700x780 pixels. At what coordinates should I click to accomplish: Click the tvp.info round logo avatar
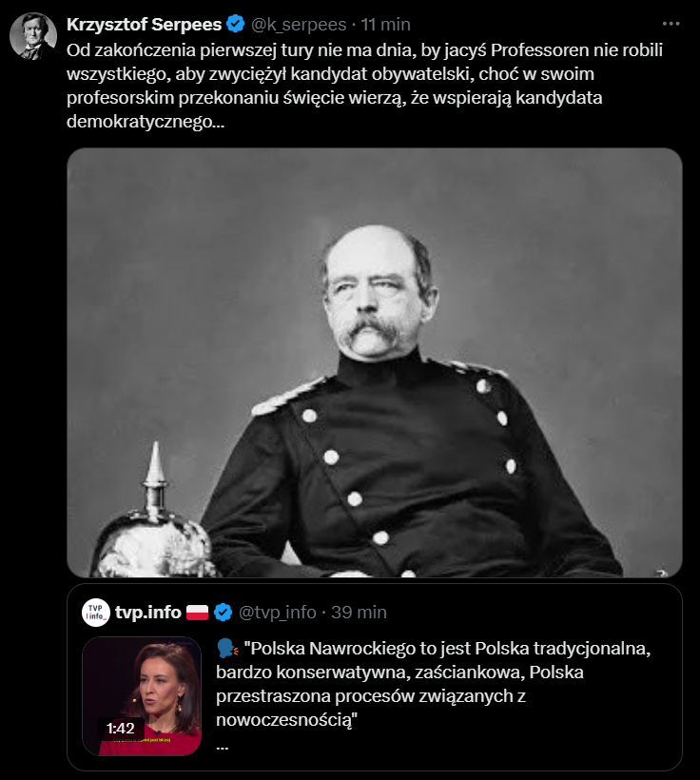96,613
